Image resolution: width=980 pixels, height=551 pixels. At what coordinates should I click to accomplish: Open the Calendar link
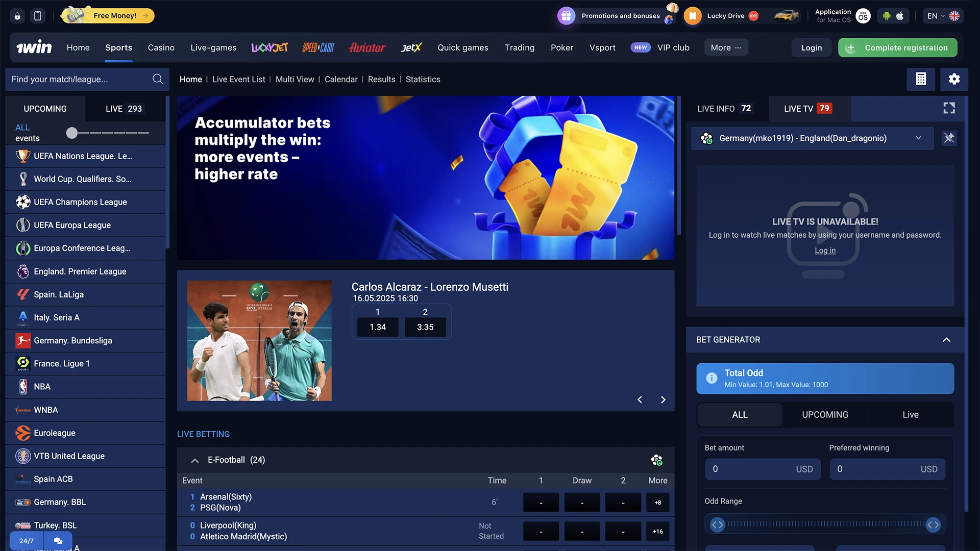click(x=341, y=79)
